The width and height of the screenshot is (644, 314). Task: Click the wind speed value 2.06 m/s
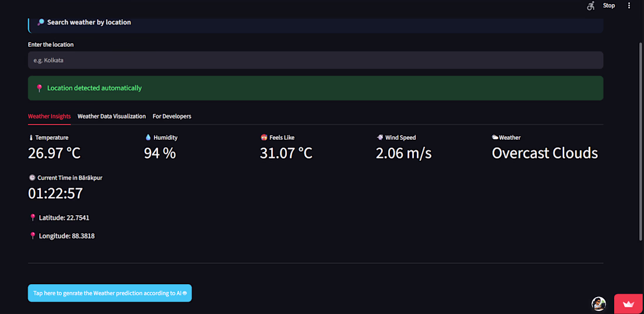point(404,154)
